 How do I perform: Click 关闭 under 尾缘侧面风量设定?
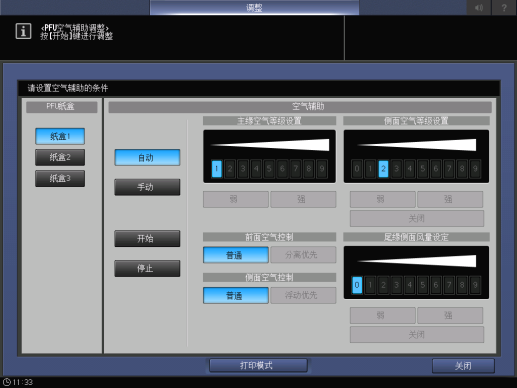[417, 334]
